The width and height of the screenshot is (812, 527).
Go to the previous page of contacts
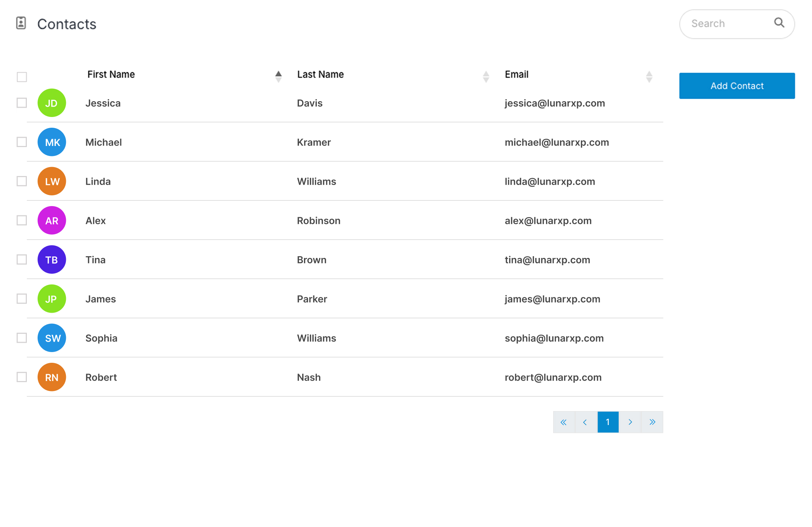click(586, 422)
